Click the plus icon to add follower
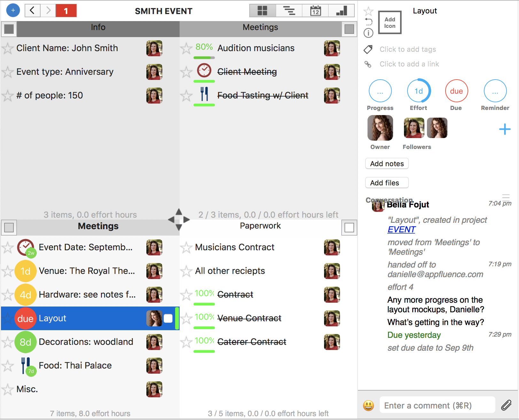 click(505, 129)
